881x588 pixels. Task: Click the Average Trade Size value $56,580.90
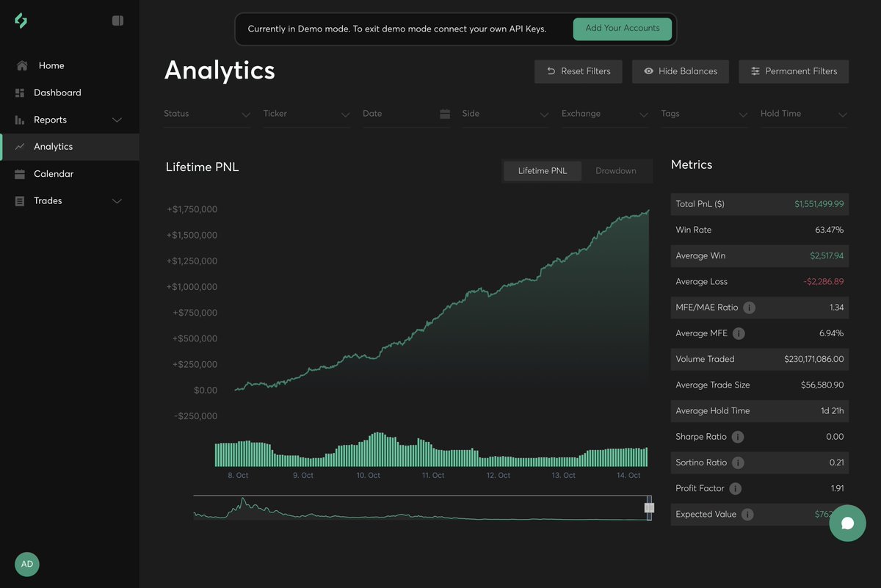[x=822, y=385]
